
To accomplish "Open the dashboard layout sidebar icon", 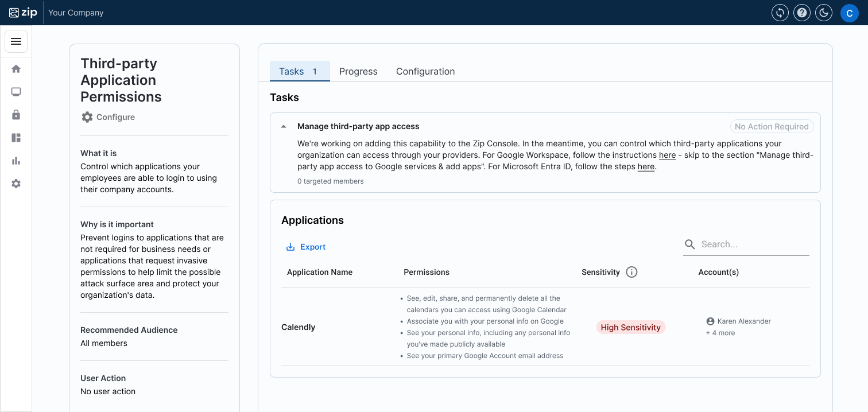I will click(x=16, y=138).
